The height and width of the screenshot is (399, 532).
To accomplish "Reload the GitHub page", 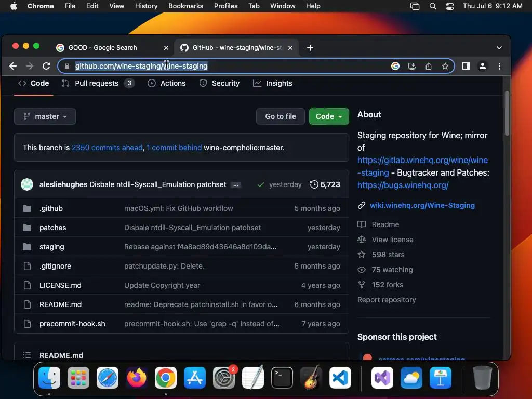I will coord(46,66).
